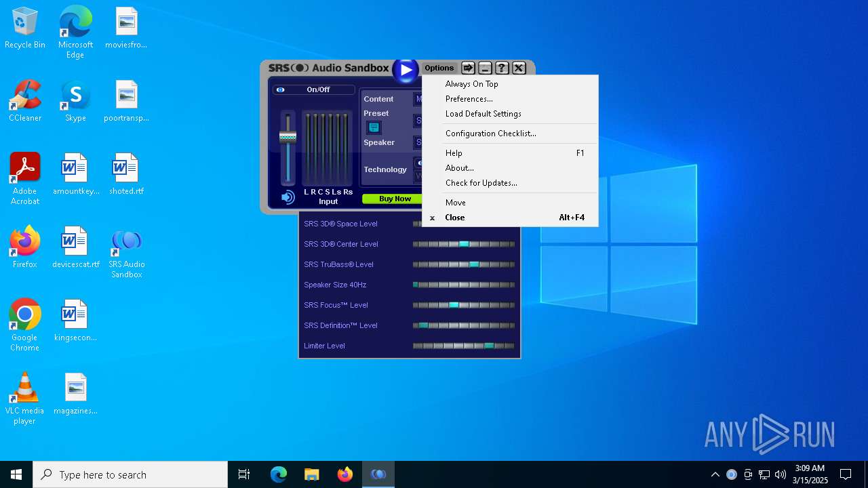This screenshot has width=868, height=488.
Task: Select amountkey document on desktop
Action: pyautogui.click(x=75, y=174)
